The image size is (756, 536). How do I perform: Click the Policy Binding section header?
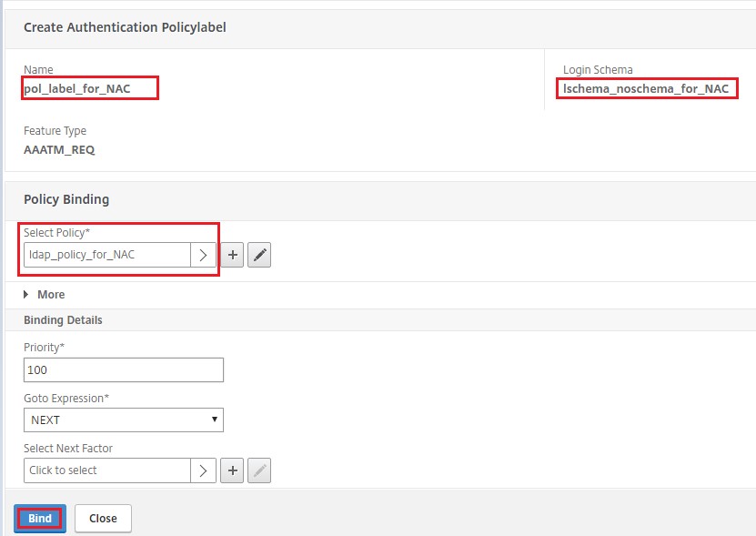[66, 199]
